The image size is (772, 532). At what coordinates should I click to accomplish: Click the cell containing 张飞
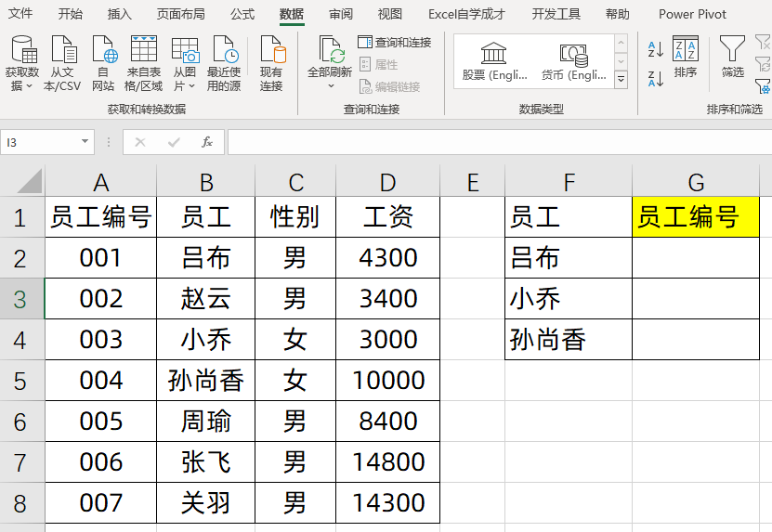click(x=206, y=462)
